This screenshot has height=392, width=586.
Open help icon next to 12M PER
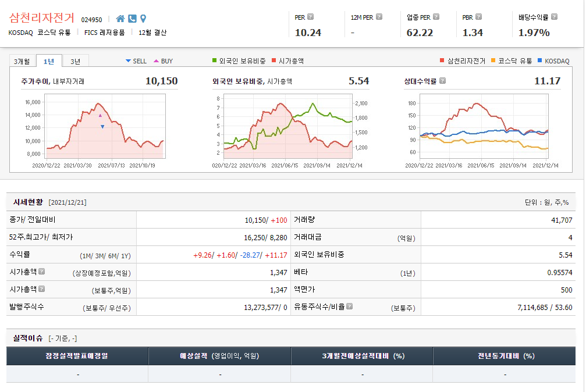379,17
